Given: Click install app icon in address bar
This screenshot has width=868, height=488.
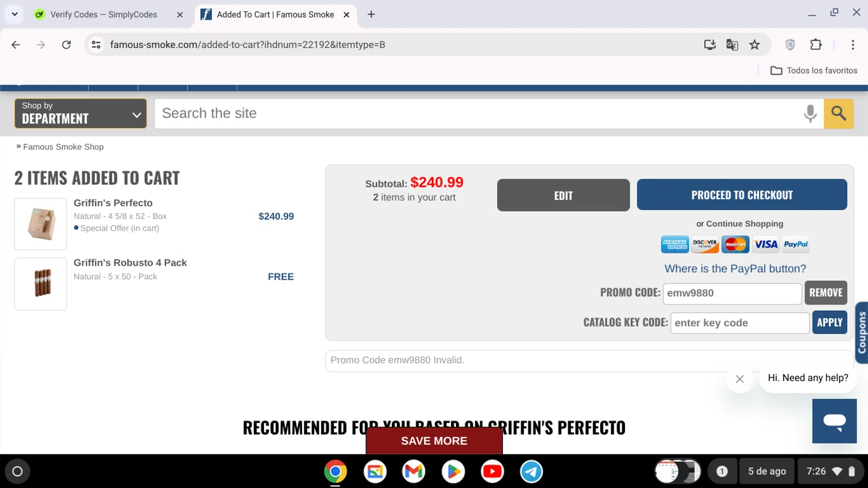Looking at the screenshot, I should (710, 45).
